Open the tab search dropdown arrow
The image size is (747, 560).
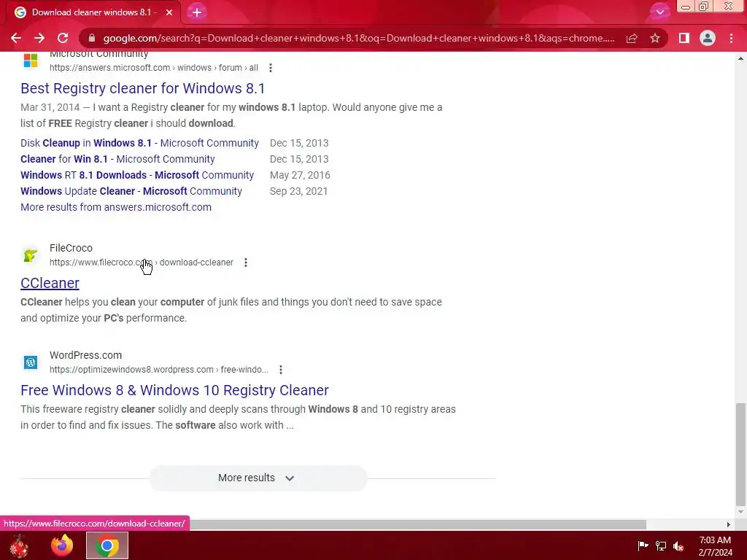point(659,12)
